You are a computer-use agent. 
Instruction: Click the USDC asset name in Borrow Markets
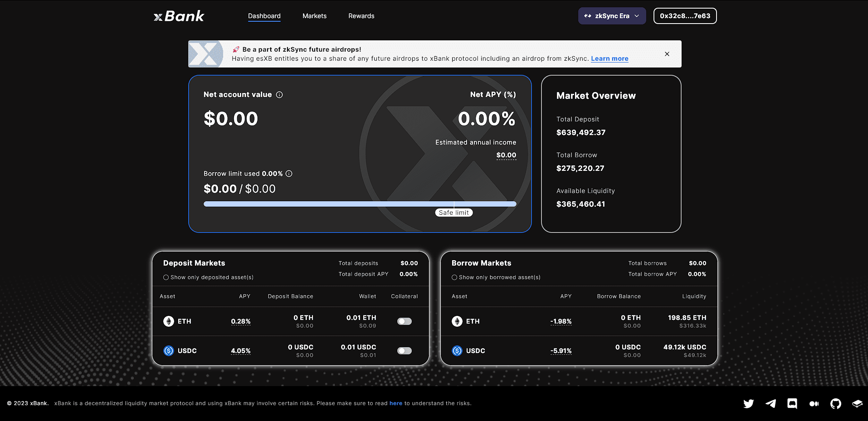(x=476, y=351)
